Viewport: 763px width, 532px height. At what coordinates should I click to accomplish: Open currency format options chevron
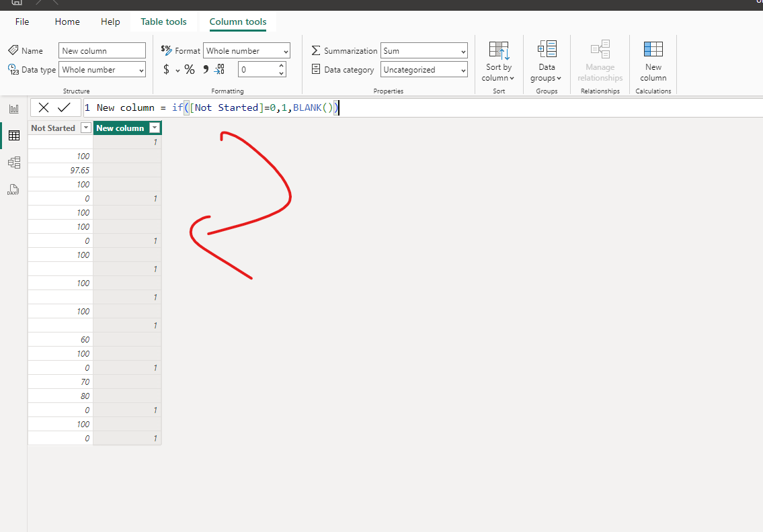point(177,71)
